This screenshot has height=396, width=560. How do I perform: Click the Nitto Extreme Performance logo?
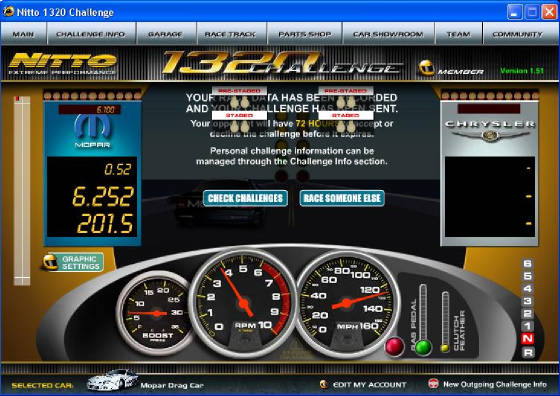(63, 64)
